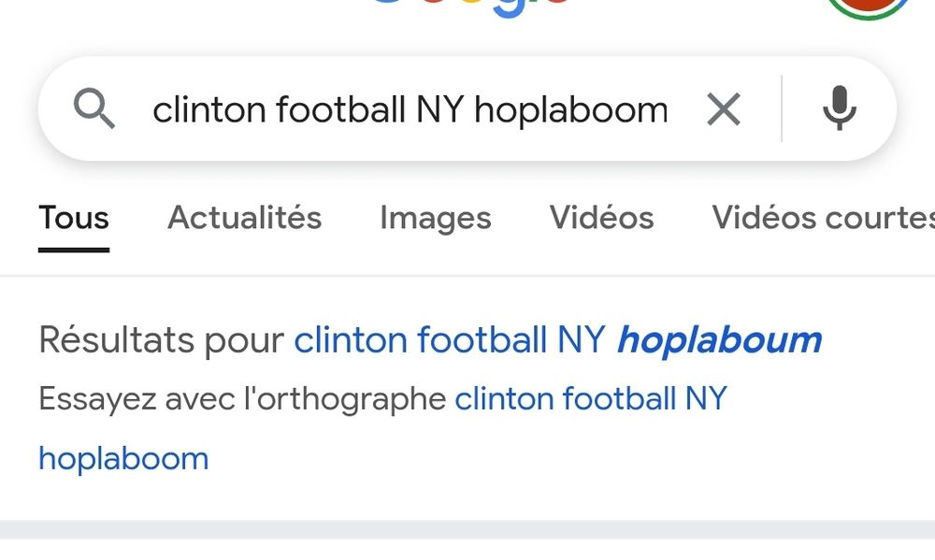Switch to the Actualités tab
The width and height of the screenshot is (935, 560).
tap(244, 218)
